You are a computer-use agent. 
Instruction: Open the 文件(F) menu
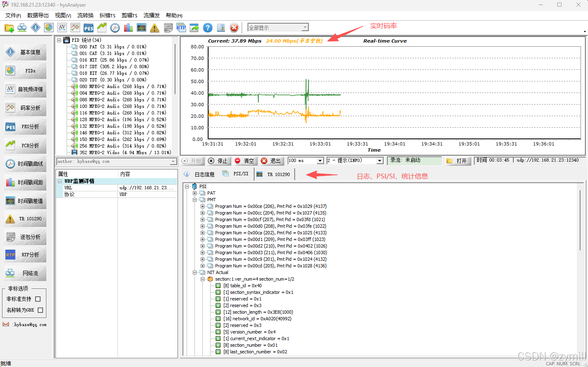13,15
